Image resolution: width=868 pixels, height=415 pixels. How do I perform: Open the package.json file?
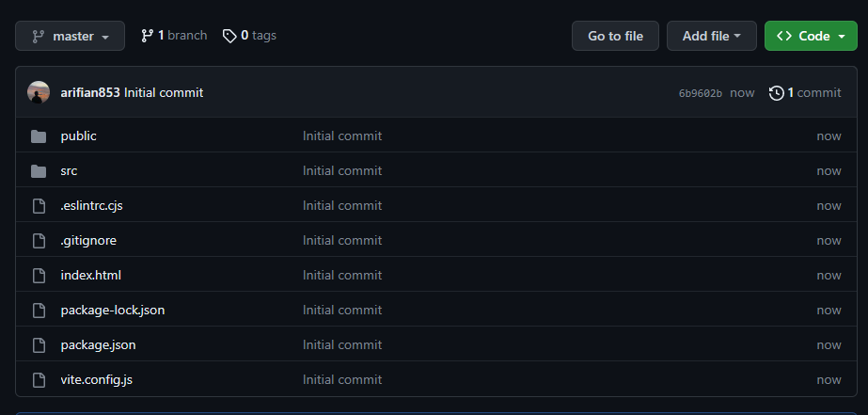coord(98,345)
